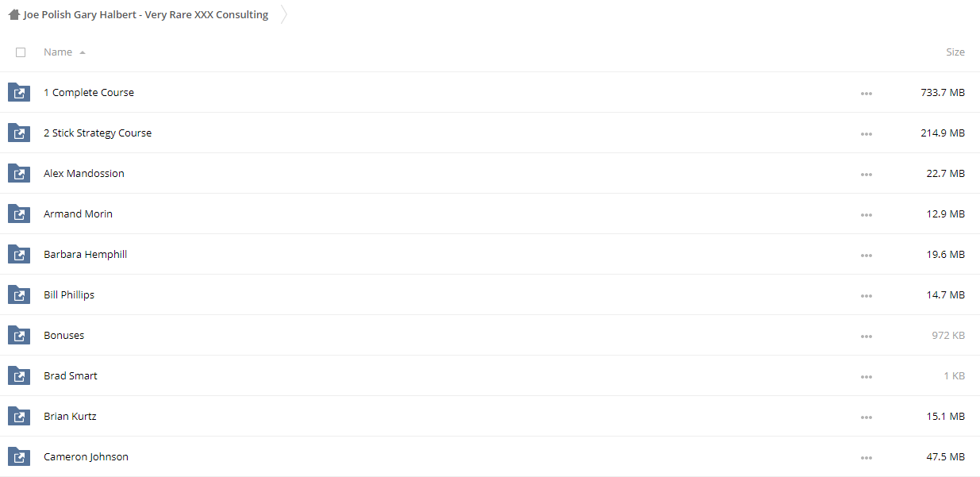Open more options for Armand Morin
980x477 pixels.
pyautogui.click(x=866, y=215)
